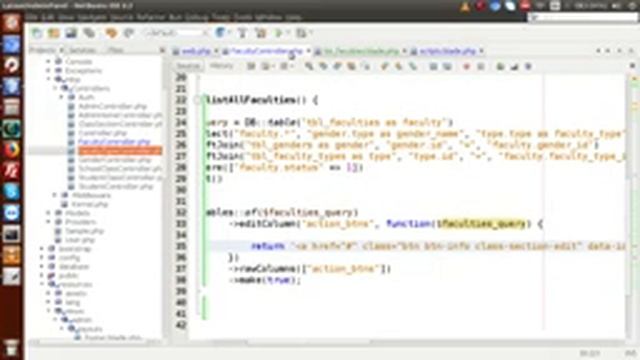The height and width of the screenshot is (360, 640).
Task: Collapse the code fold at line 22
Action: tap(197, 100)
